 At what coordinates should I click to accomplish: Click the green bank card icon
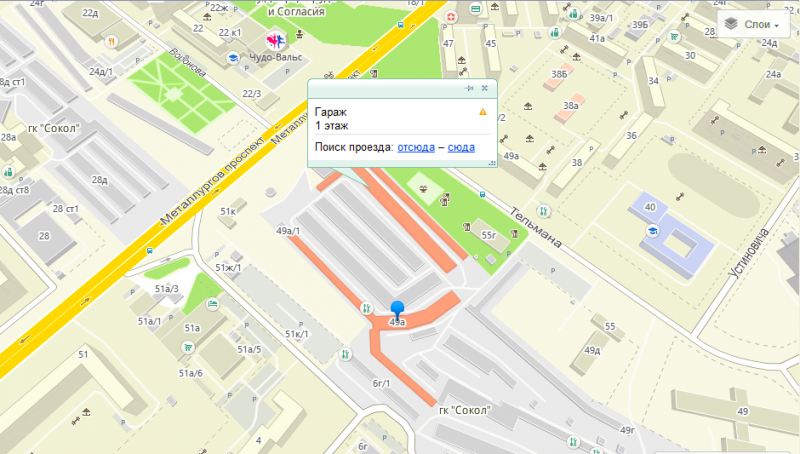(x=476, y=9)
